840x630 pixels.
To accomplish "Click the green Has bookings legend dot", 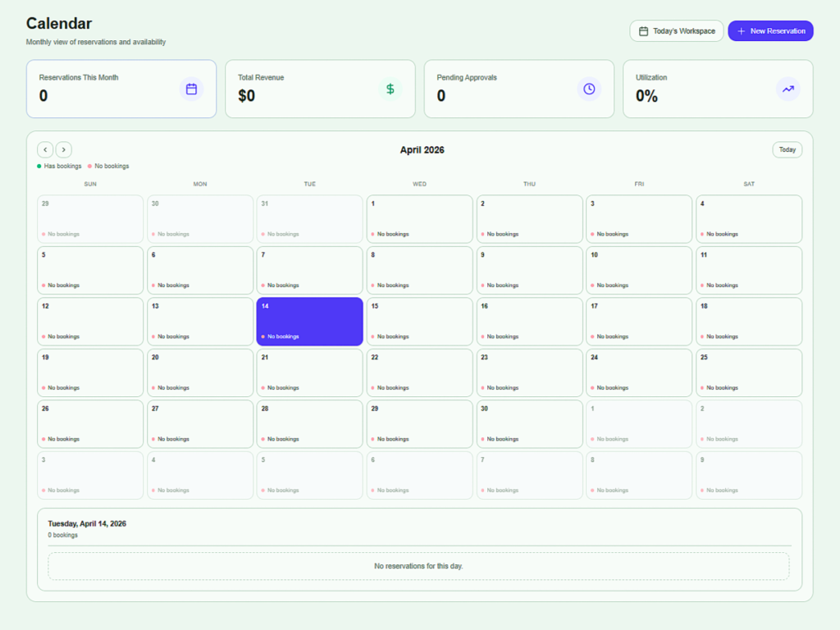I will point(39,167).
